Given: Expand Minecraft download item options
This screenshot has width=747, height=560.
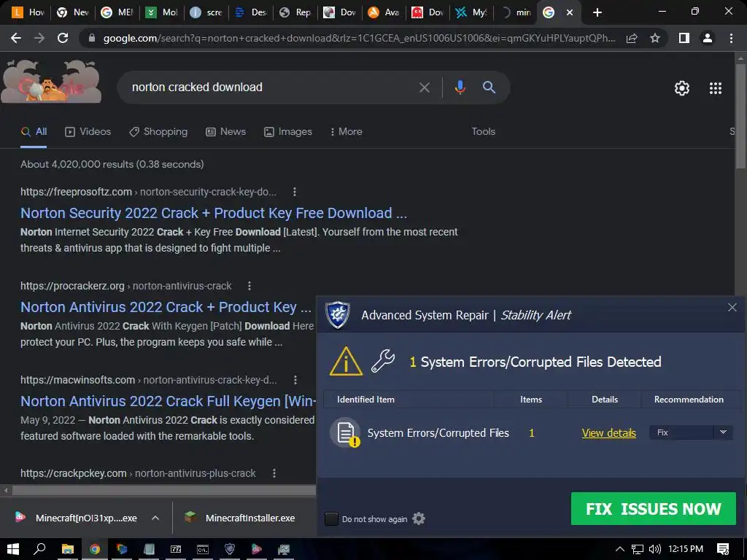Looking at the screenshot, I should (155, 518).
